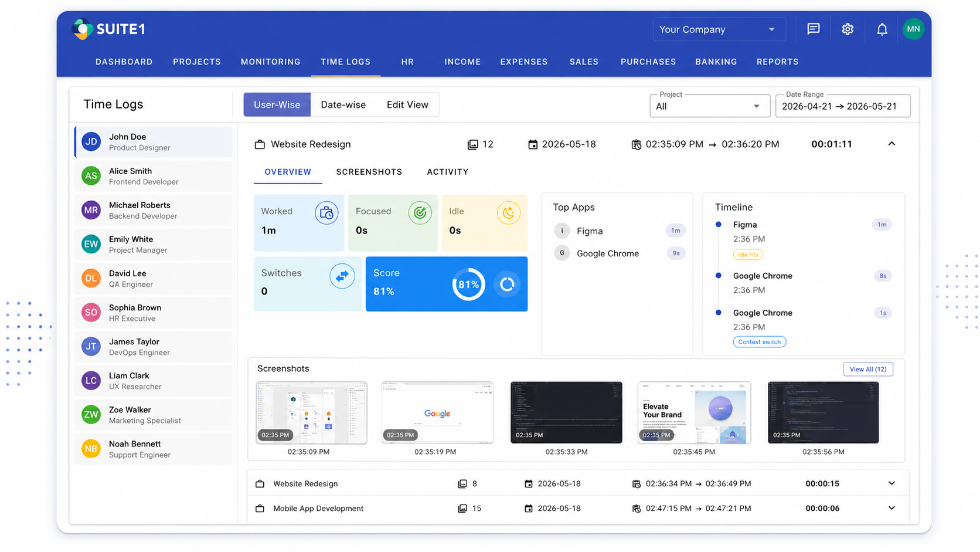The height and width of the screenshot is (552, 980).
Task: Open the 02:35:33 PM dark screenshot
Action: [566, 412]
